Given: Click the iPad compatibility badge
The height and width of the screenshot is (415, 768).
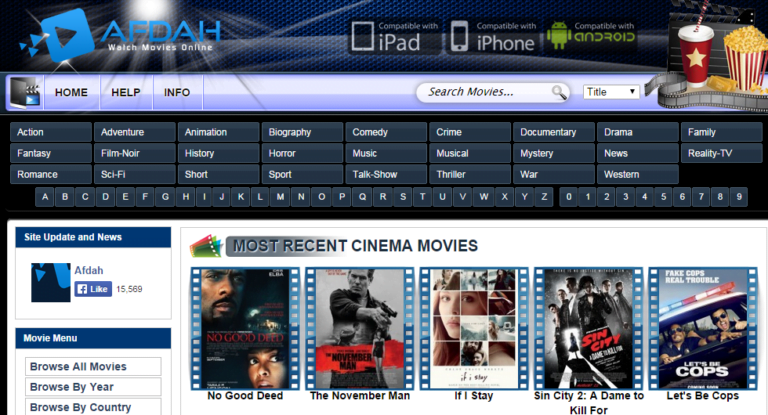Looking at the screenshot, I should click(394, 36).
